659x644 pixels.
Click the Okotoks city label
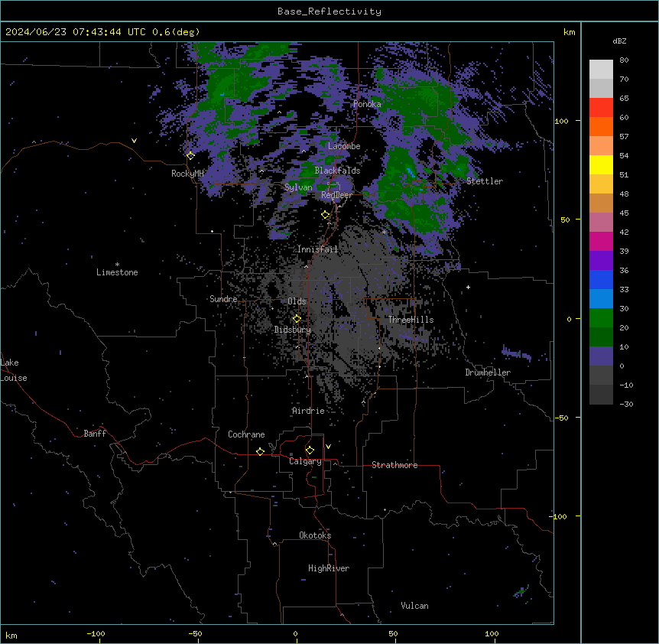click(315, 535)
